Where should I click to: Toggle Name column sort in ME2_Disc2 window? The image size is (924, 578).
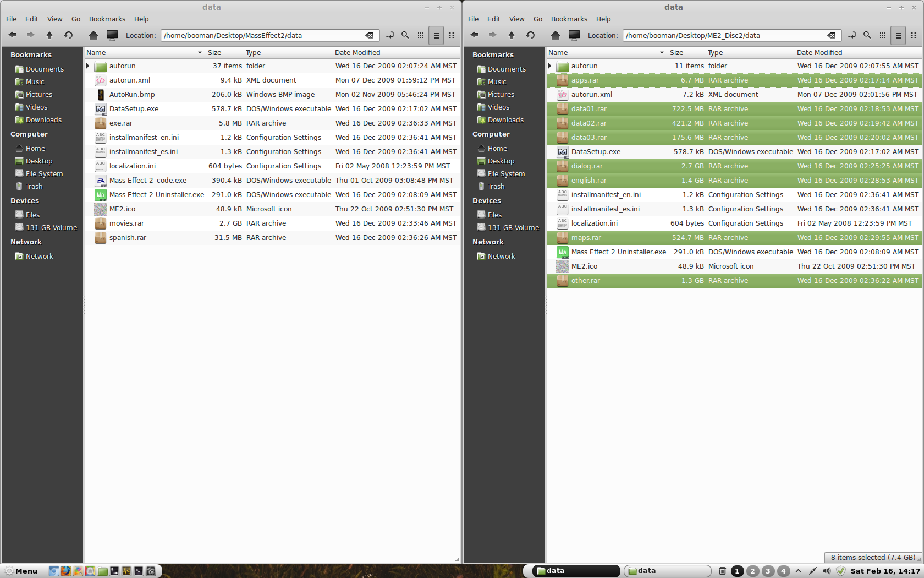(x=606, y=53)
